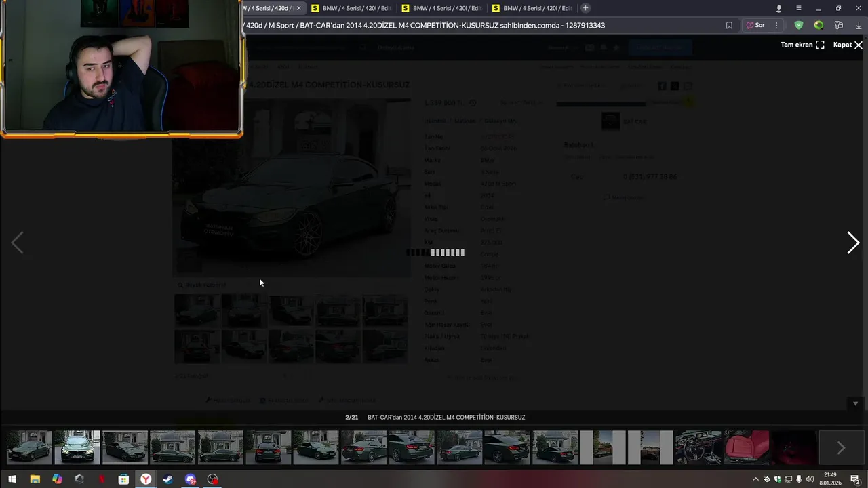Open the browser hamburger menu
Viewport: 868px width, 488px height.
coord(798,8)
